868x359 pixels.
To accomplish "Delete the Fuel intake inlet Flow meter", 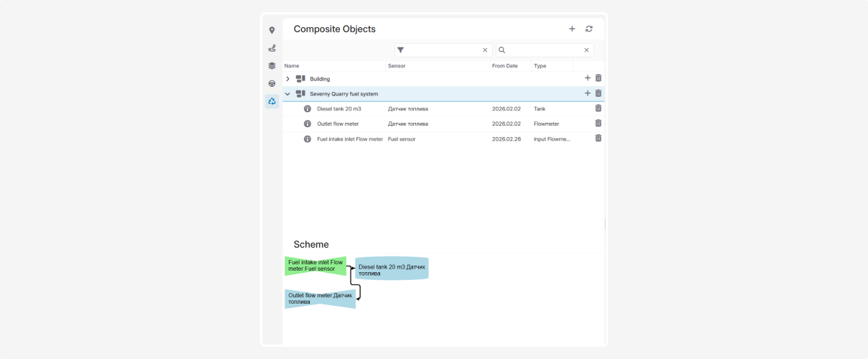I will (x=599, y=139).
